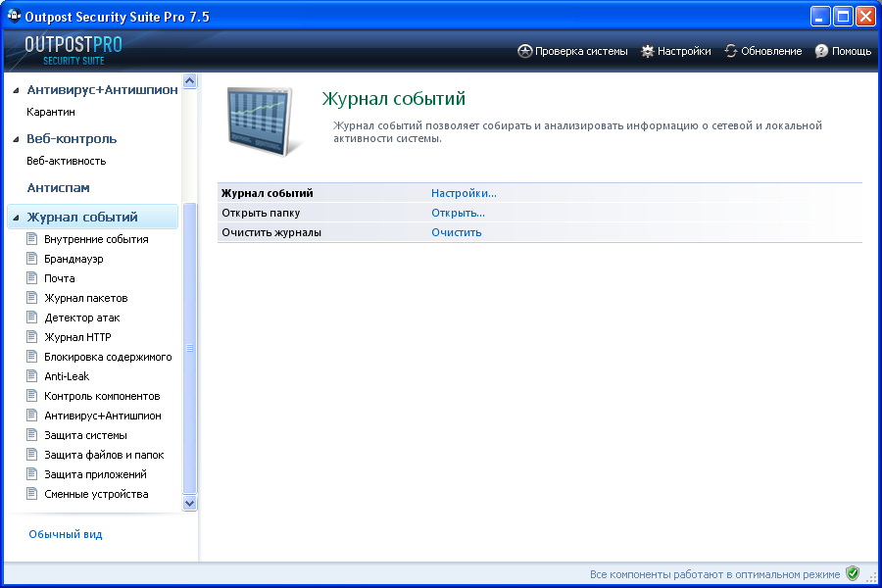882x588 pixels.
Task: Click the document icon beside Защита приложений
Action: (x=32, y=473)
